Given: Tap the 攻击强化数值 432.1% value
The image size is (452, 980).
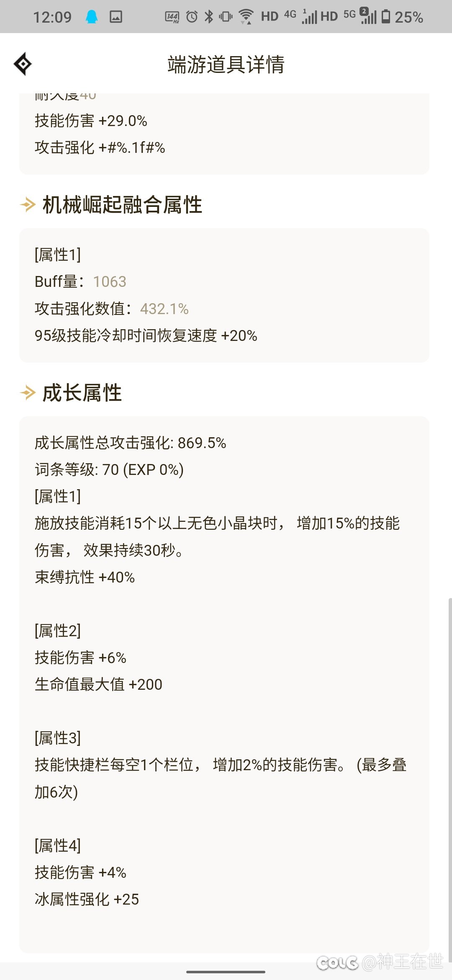Looking at the screenshot, I should point(164,309).
